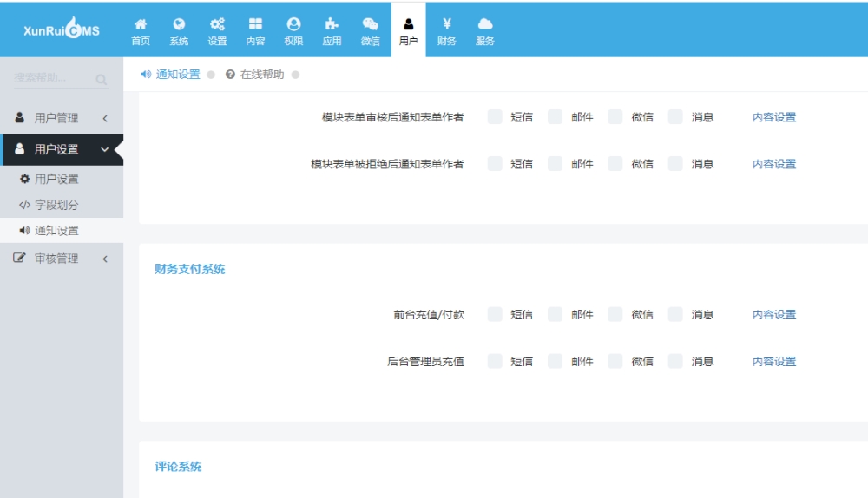The height and width of the screenshot is (498, 868).
Task: Collapse the 用户设置 chevron
Action: click(x=105, y=149)
